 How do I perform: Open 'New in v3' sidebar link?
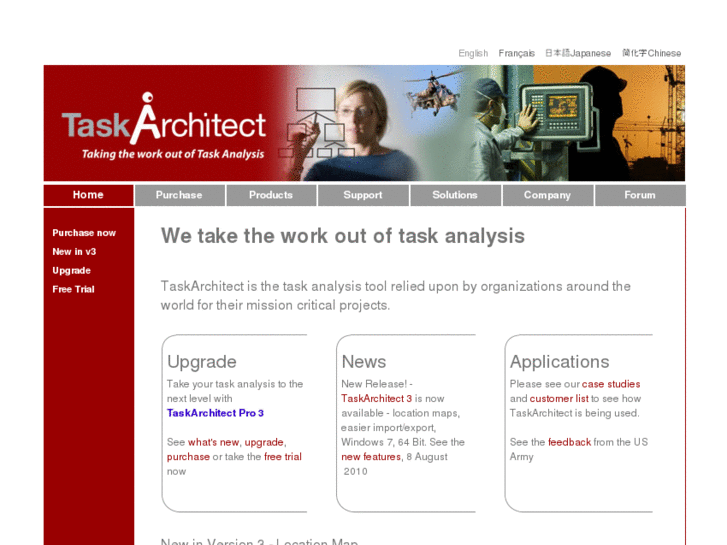(x=74, y=251)
